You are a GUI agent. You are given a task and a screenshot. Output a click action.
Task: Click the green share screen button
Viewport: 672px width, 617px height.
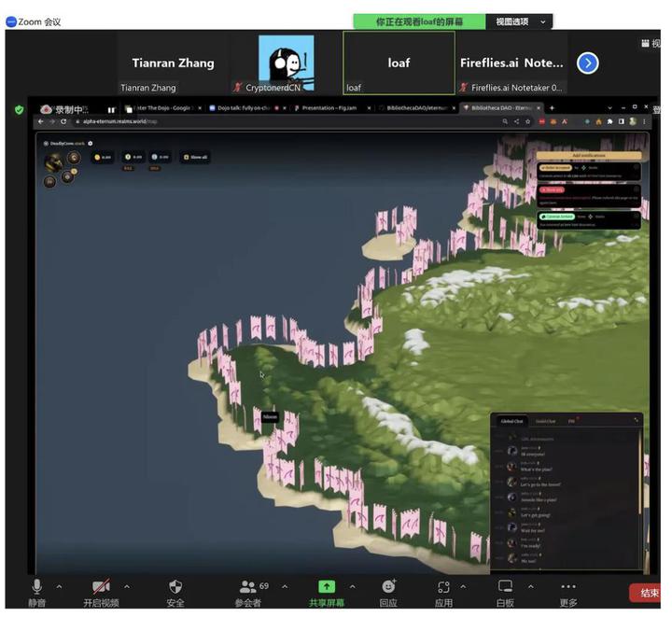[327, 592]
